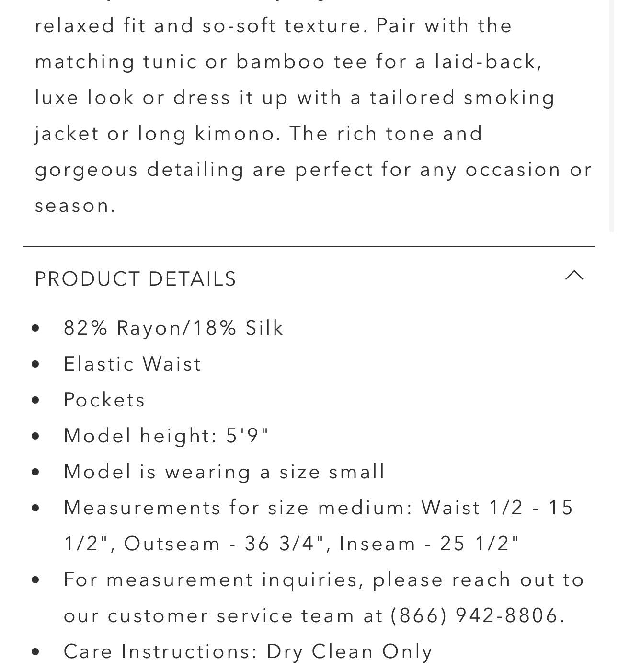This screenshot has width=618, height=672.
Task: Click the PRODUCT DETAILS section heading
Action: point(136,279)
